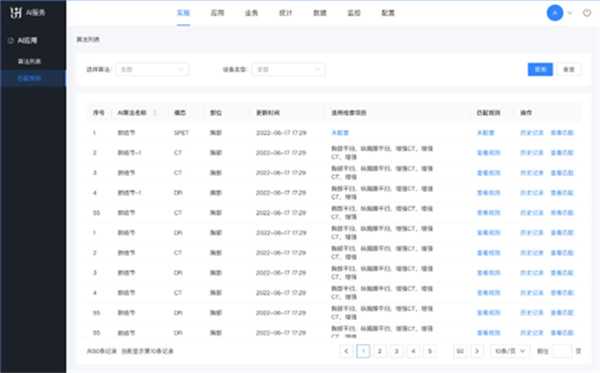Viewport: 600px width, 373px height.
Task: Click 未配置 link under 适用检查项目
Action: 340,133
